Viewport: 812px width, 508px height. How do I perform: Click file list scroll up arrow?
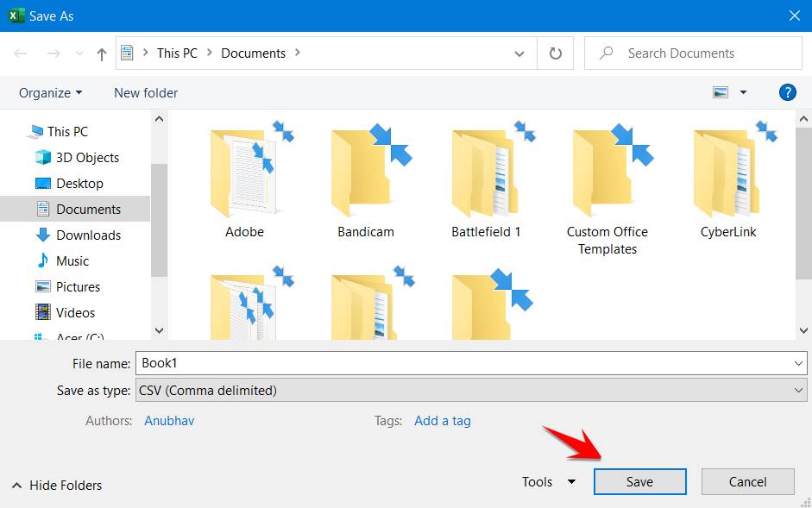[803, 119]
